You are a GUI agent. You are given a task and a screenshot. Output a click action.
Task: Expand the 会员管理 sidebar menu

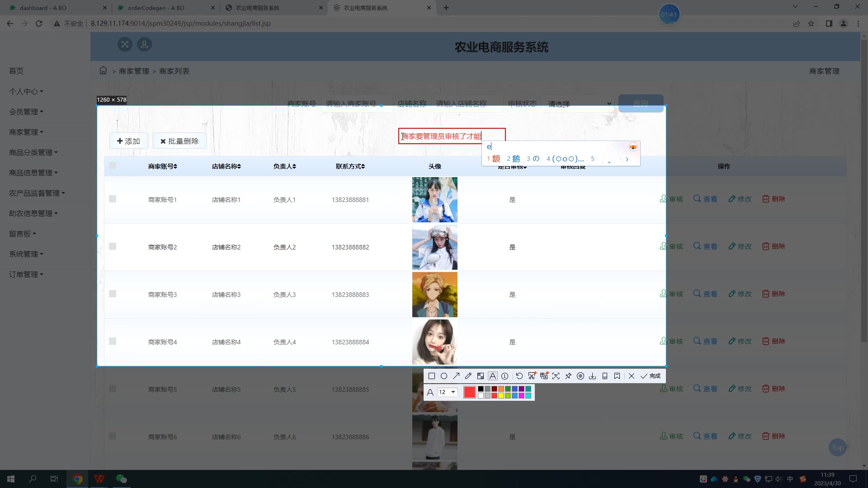click(26, 112)
